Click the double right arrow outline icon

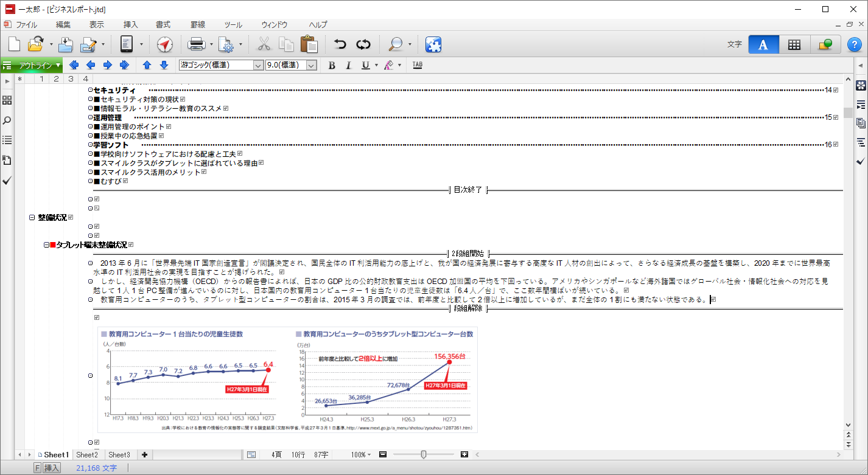pyautogui.click(x=125, y=65)
